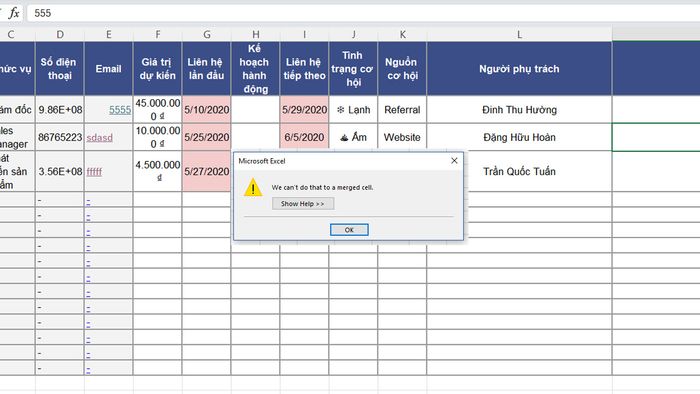Select the 'Ấm' status cell

tap(354, 137)
